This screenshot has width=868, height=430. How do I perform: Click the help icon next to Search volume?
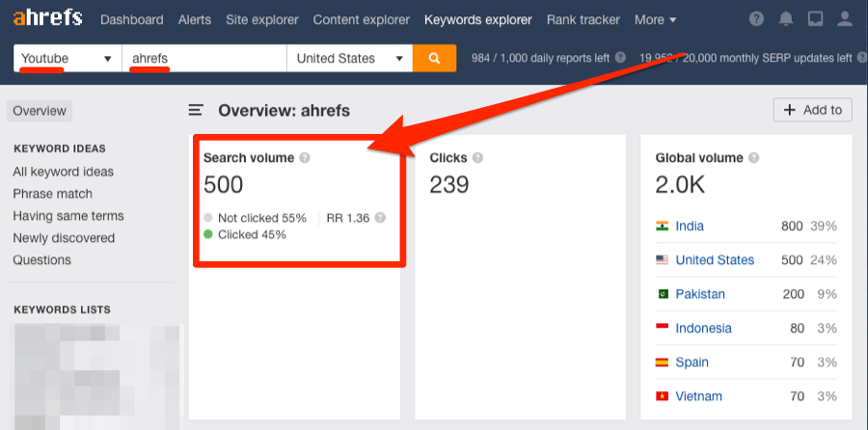pyautogui.click(x=305, y=158)
